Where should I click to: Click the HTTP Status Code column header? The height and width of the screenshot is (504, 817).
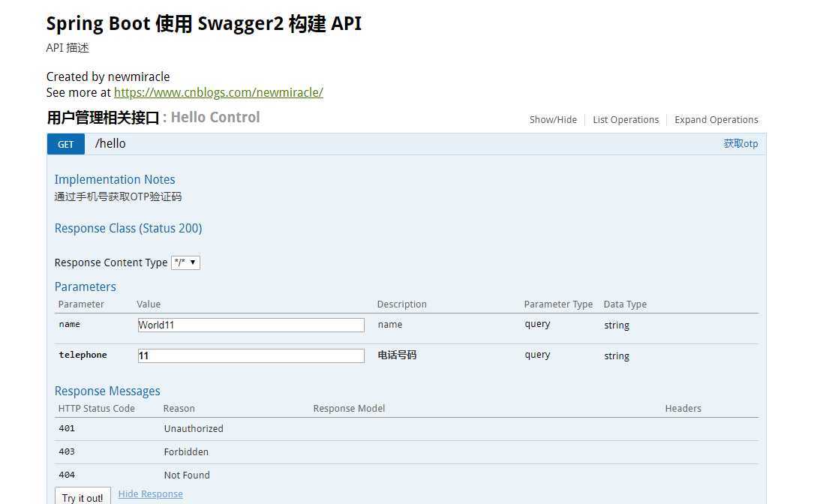click(x=96, y=408)
